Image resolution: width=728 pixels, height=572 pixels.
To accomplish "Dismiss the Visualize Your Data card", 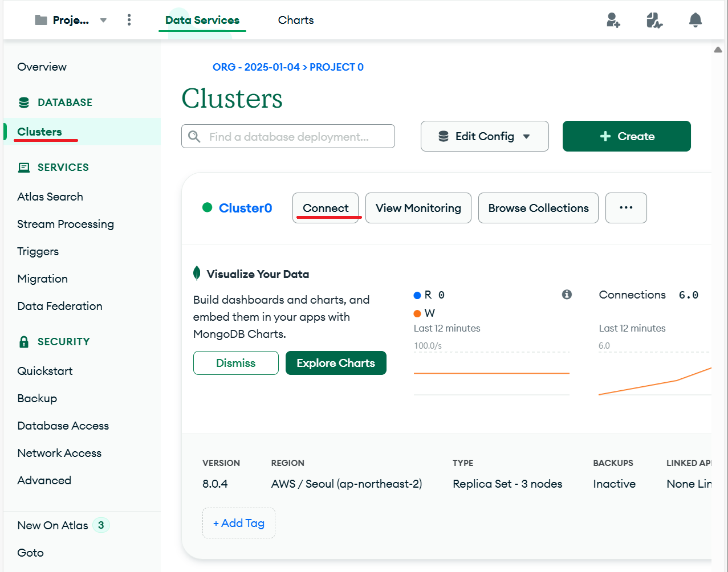I will tap(236, 363).
